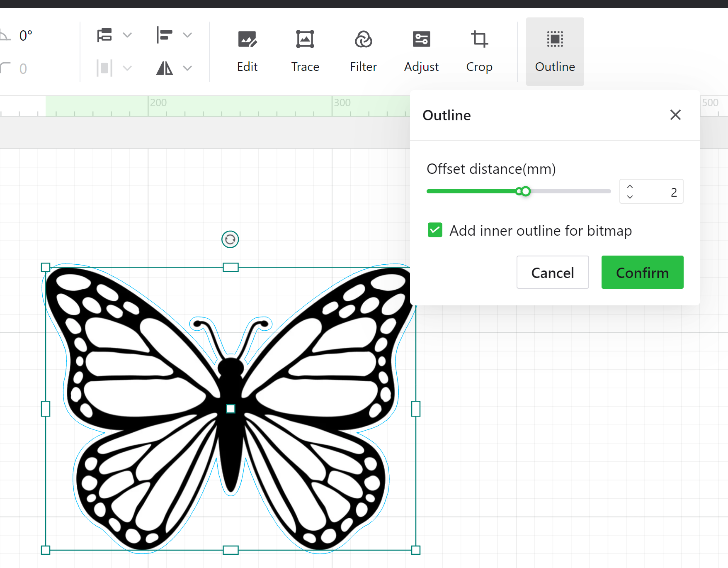Click the rotation handle above the butterfly

click(x=230, y=239)
